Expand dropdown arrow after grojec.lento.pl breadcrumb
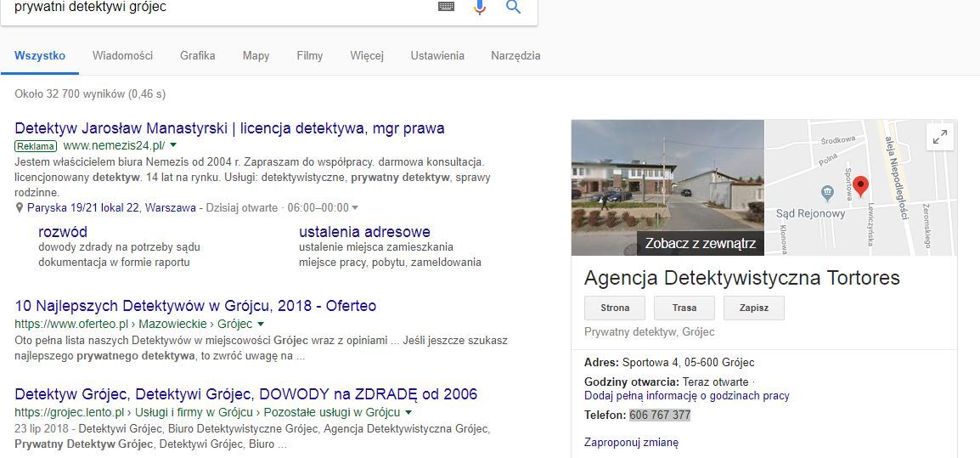Image resolution: width=980 pixels, height=458 pixels. click(x=408, y=412)
